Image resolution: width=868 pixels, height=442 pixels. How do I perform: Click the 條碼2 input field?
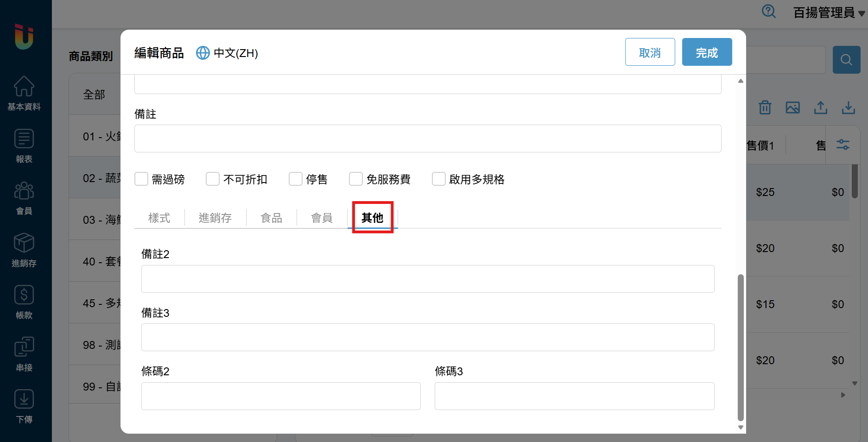pos(281,396)
